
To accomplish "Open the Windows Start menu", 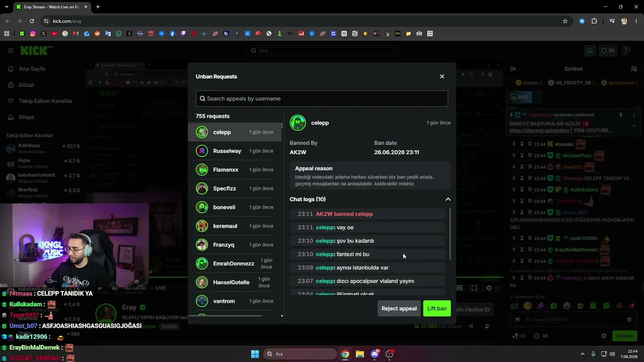I will 255,354.
